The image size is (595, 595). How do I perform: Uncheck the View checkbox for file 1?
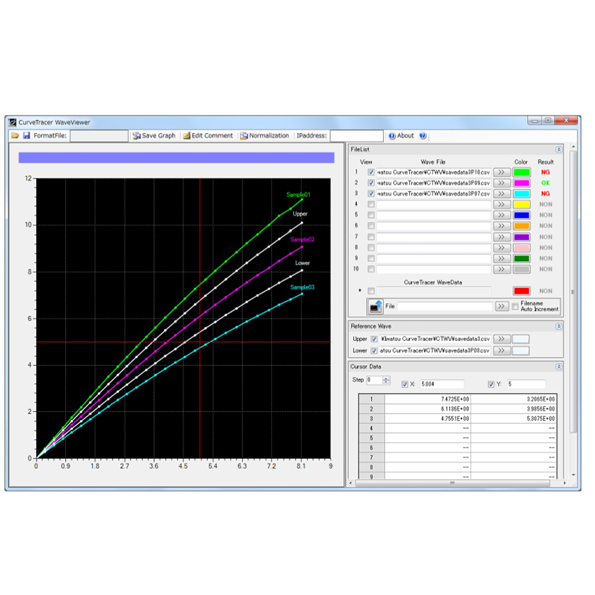point(371,172)
